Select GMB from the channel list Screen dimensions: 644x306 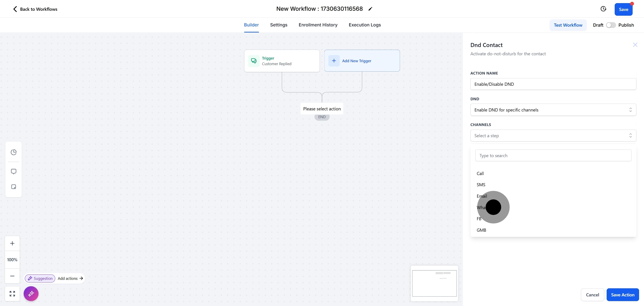click(x=481, y=230)
